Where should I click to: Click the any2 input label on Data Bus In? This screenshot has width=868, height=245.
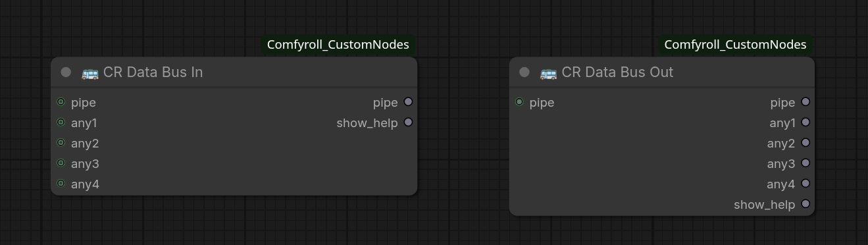coord(85,144)
